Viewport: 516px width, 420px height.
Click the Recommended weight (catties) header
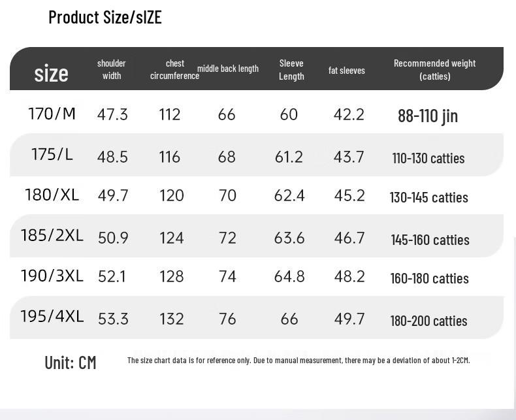click(x=434, y=69)
